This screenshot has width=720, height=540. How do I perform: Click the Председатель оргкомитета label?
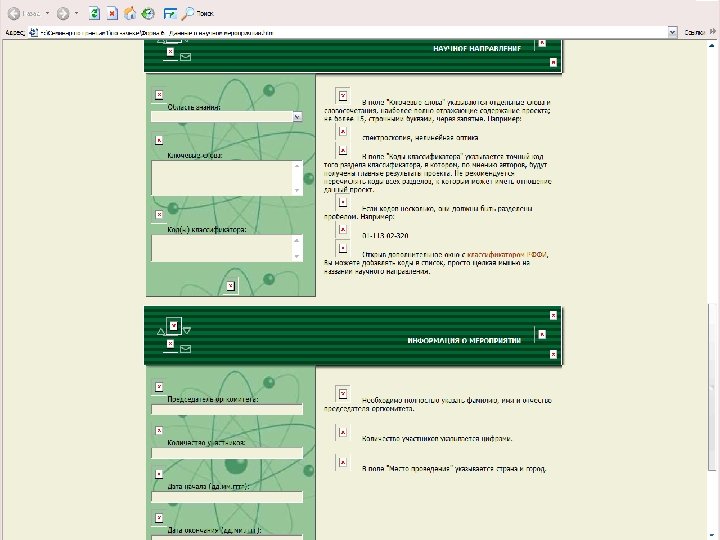tap(213, 399)
